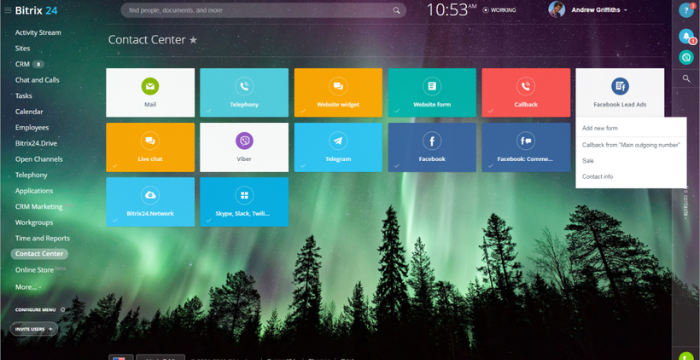
Task: Open Calendar in sidebar
Action: click(x=29, y=112)
